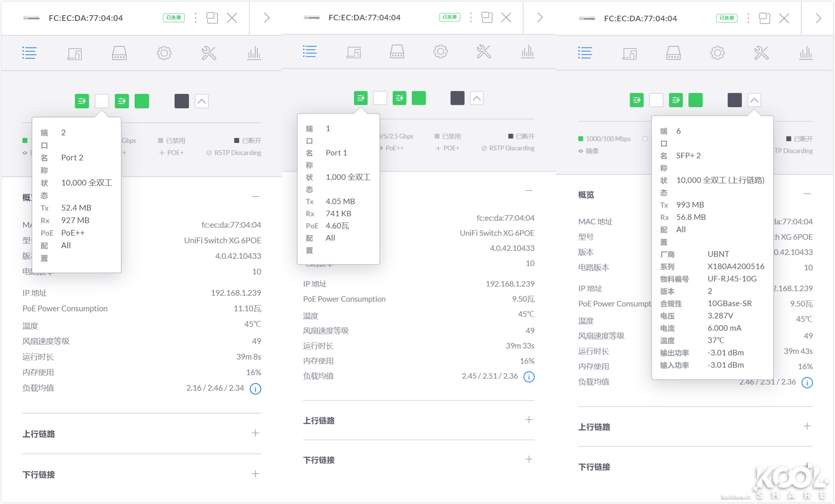Open the clients panel icon in the first toolbar

click(75, 53)
